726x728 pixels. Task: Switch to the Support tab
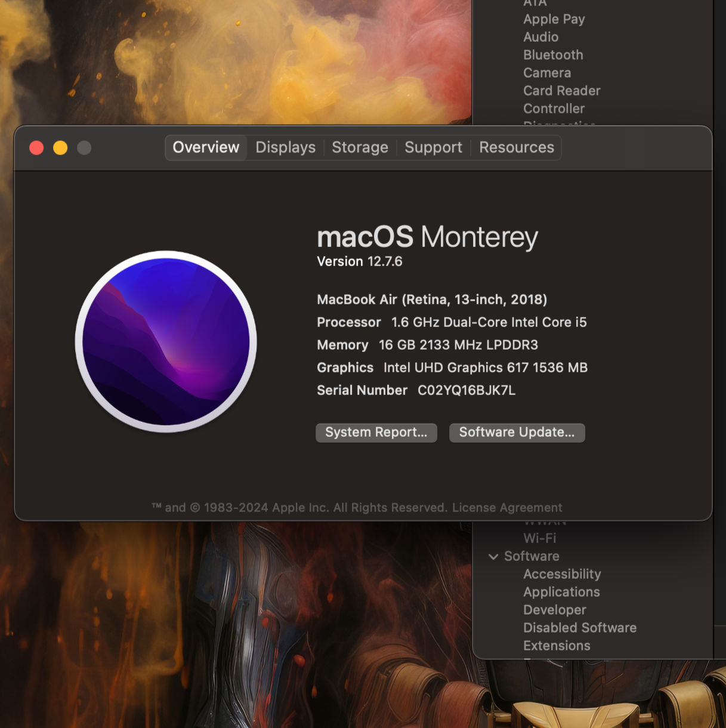[433, 147]
